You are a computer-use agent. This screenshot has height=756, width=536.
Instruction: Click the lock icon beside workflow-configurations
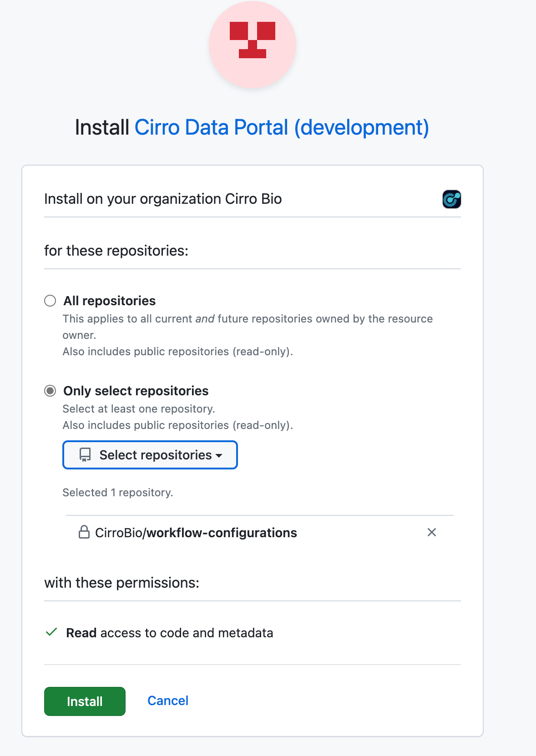pos(84,532)
